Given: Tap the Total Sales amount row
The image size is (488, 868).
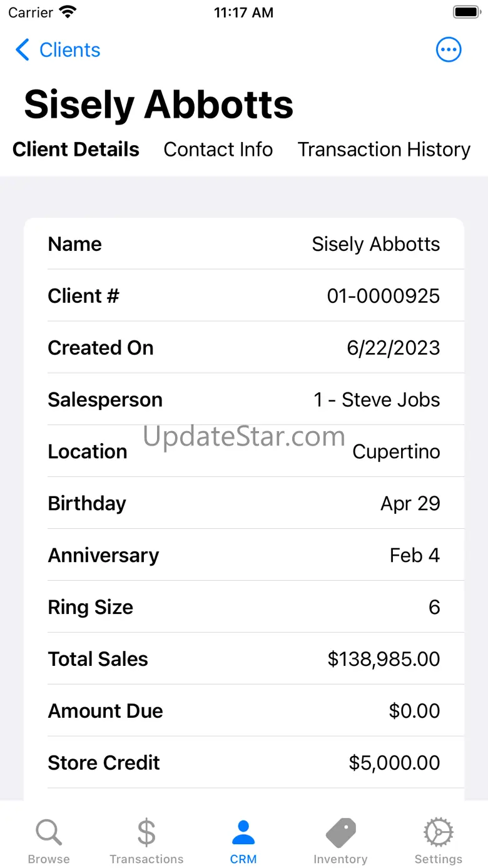Looking at the screenshot, I should (x=244, y=658).
